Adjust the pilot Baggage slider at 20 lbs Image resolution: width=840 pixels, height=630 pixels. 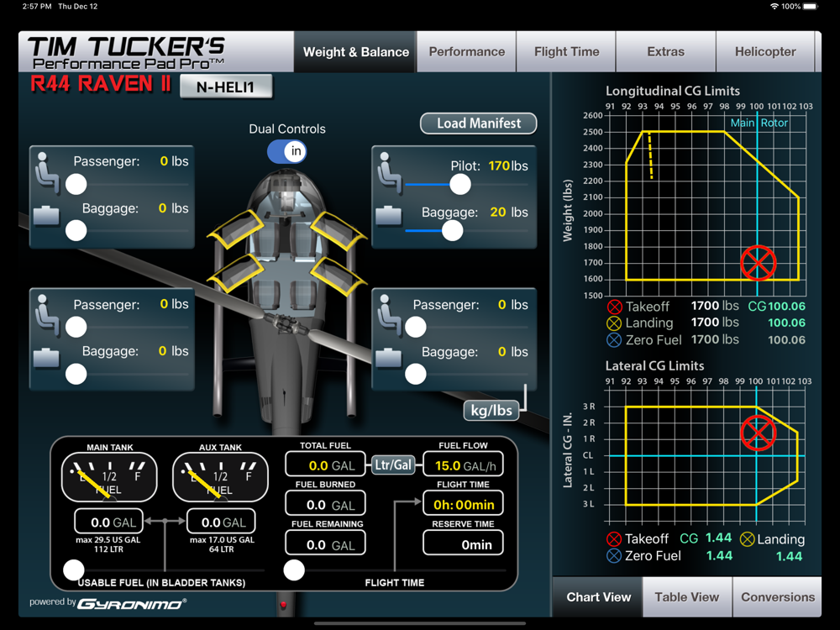(452, 231)
